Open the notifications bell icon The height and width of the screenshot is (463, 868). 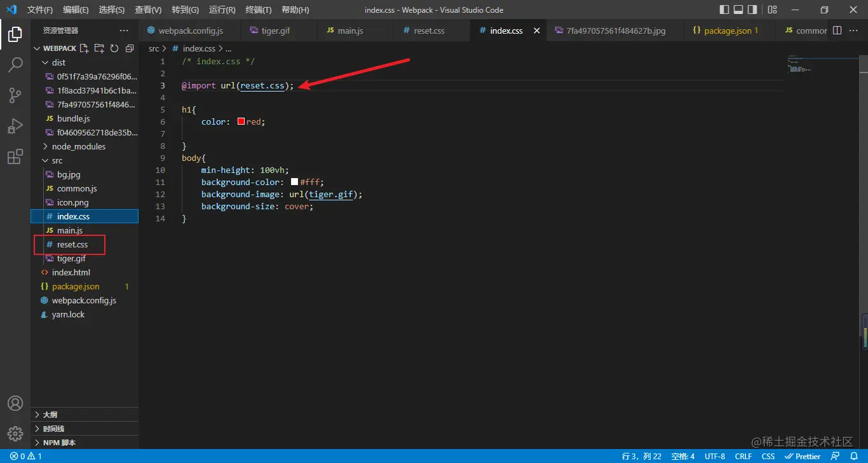(x=854, y=456)
